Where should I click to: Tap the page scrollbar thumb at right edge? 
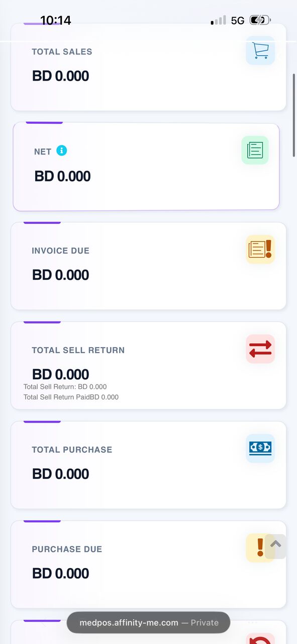click(294, 116)
